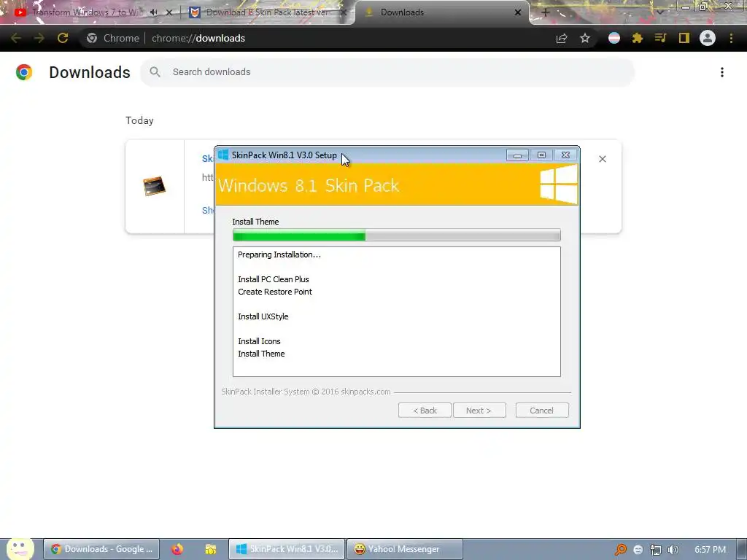Screen dimensions: 747x560
Task: Click 'Preparing Installation...' log line
Action: tap(279, 254)
